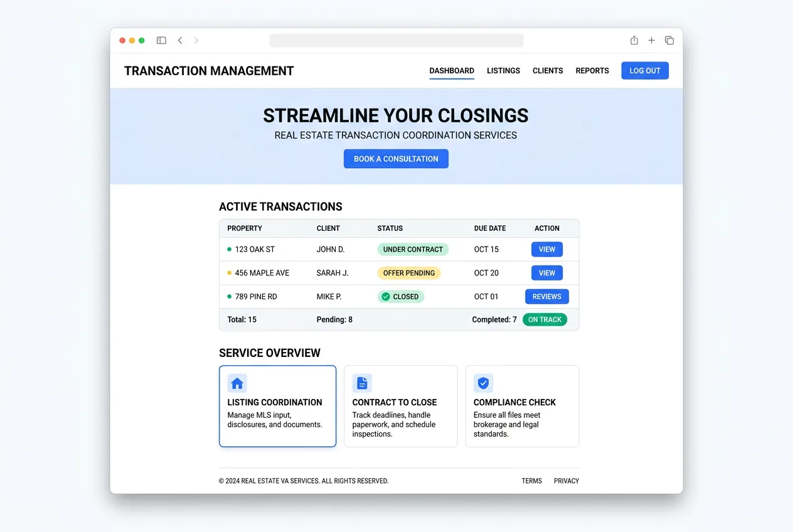Click the checkmark inside the CLOSED badge
The height and width of the screenshot is (532, 793).
tap(386, 296)
